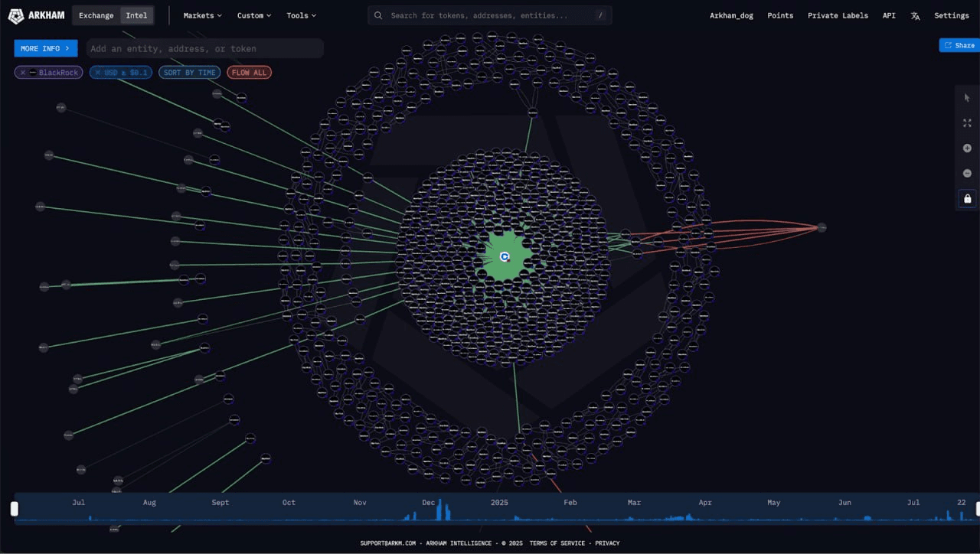Screen dimensions: 980x554
Task: Toggle the graph lock button
Action: [x=967, y=199]
